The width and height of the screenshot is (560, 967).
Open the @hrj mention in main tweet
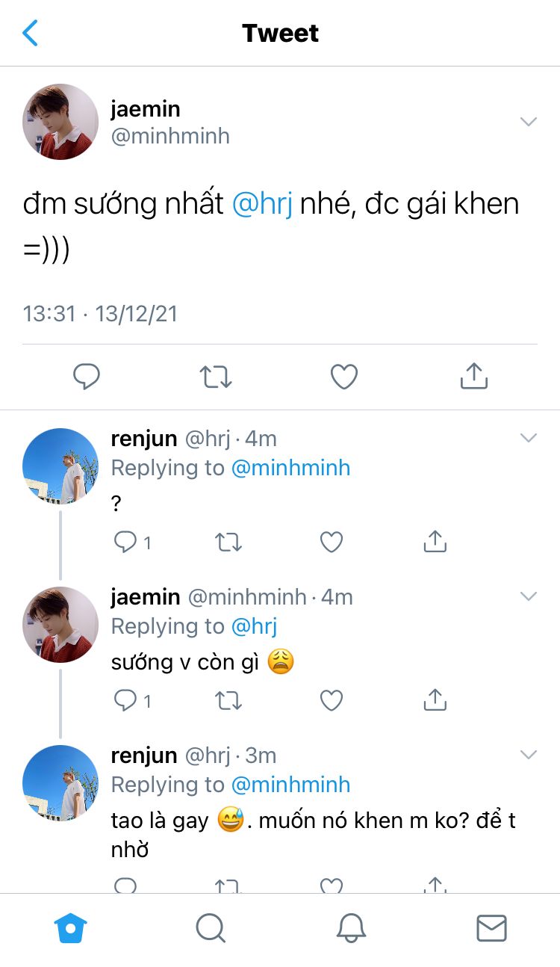coord(262,204)
